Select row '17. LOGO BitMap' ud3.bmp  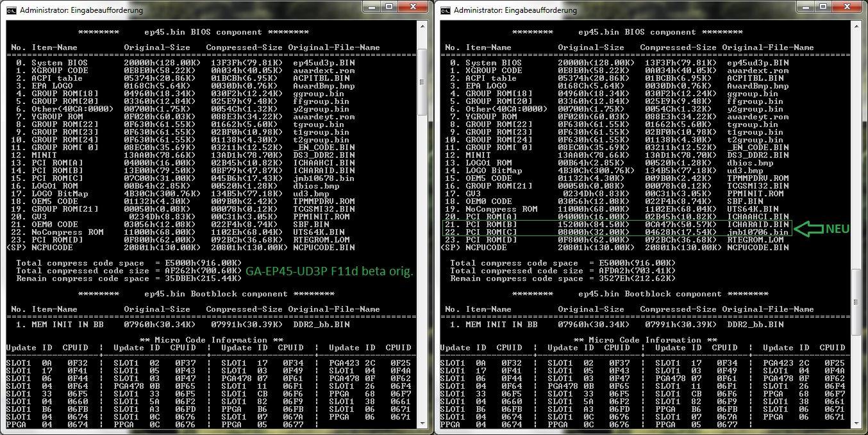tap(171, 194)
